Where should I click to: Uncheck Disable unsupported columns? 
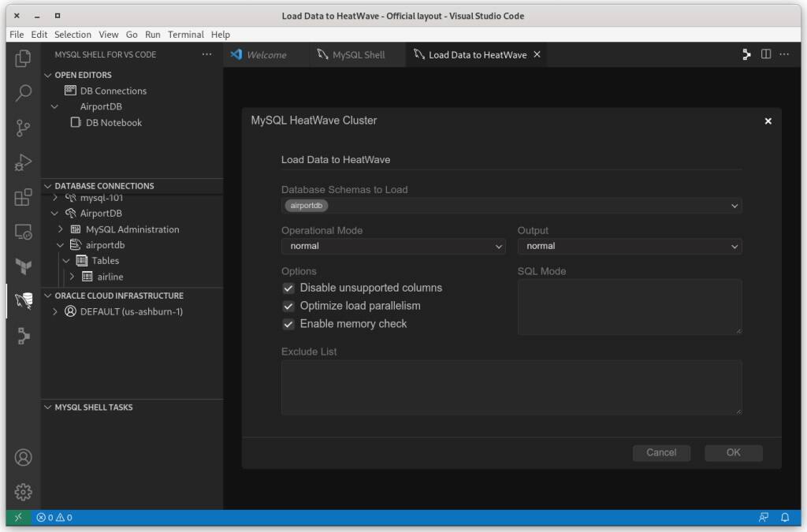point(288,288)
